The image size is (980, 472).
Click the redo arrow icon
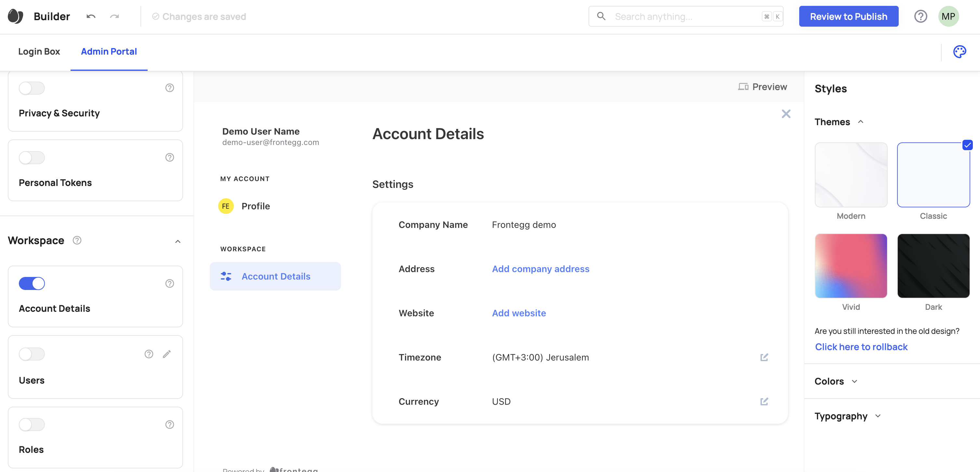click(x=114, y=16)
